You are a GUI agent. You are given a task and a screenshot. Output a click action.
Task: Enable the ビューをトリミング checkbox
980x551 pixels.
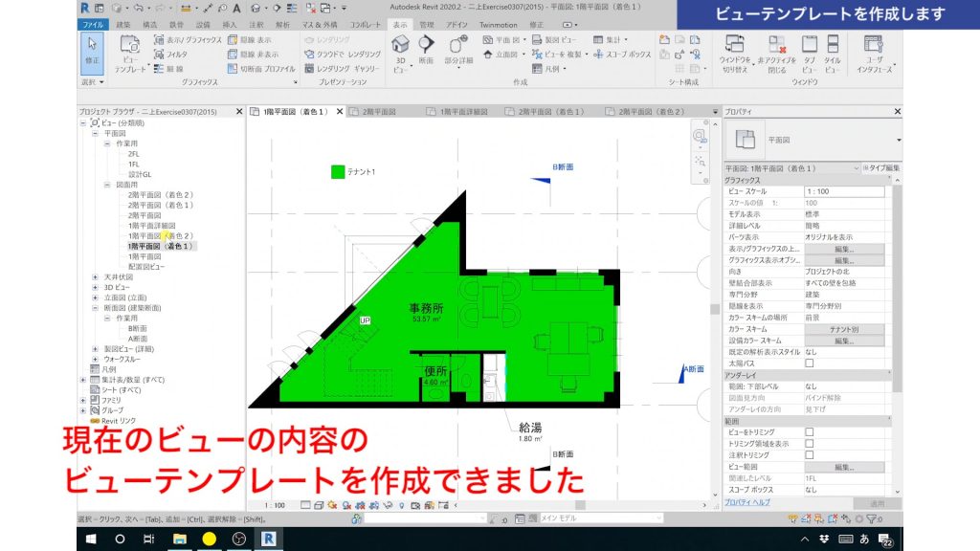pyautogui.click(x=809, y=431)
